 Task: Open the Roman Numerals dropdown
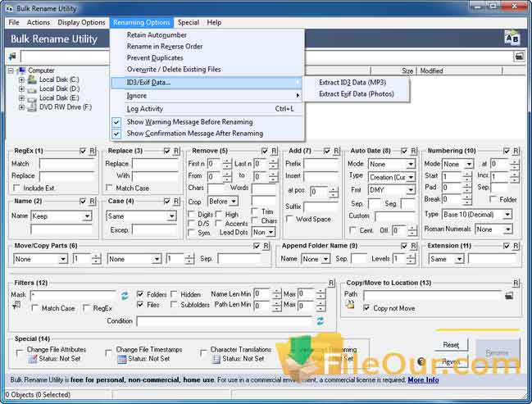click(x=493, y=229)
